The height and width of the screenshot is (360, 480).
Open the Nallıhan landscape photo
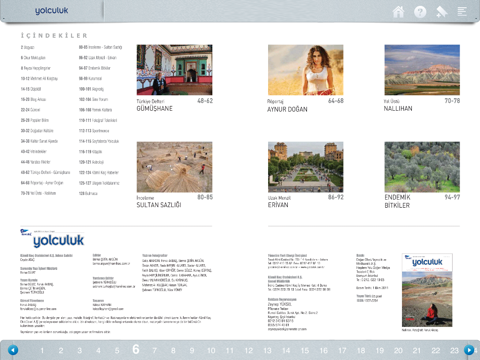click(x=422, y=70)
